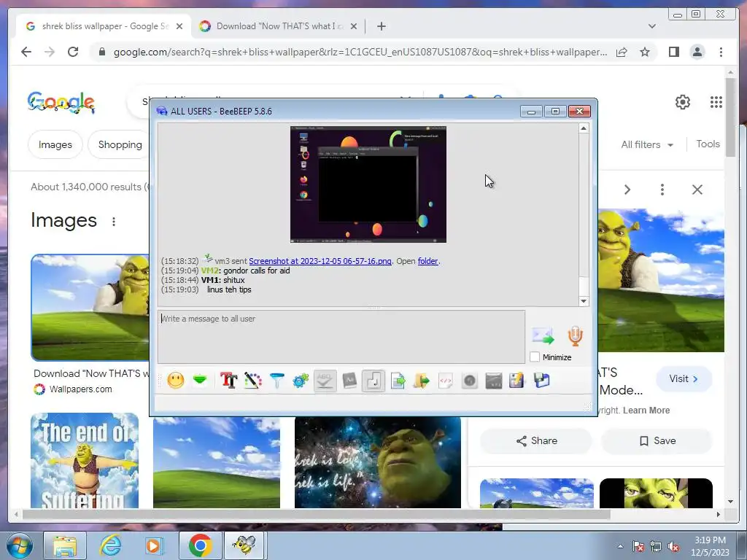This screenshot has width=747, height=560.
Task: Open Chrome three-dot menu
Action: [721, 52]
